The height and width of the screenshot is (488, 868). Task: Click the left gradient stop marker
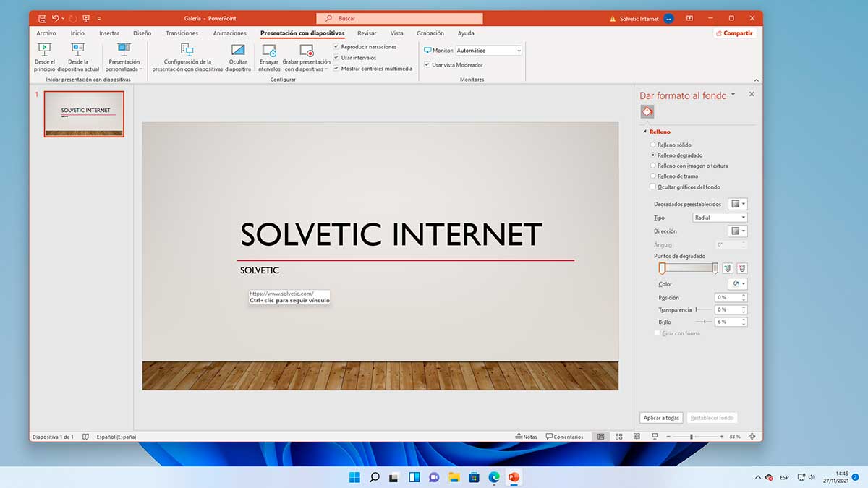(662, 269)
